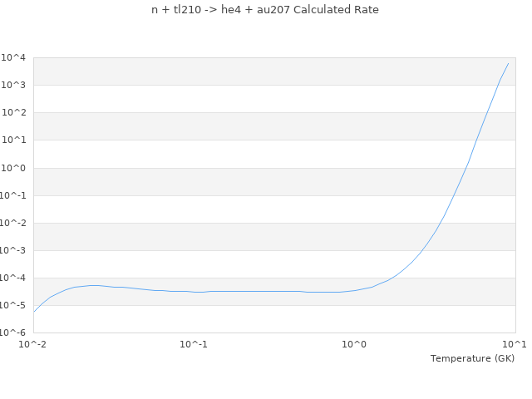Image resolution: width=532 pixels, height=399 pixels.
Task: Click the blue curve above the 10^0 temperature tick
Action: coord(355,290)
